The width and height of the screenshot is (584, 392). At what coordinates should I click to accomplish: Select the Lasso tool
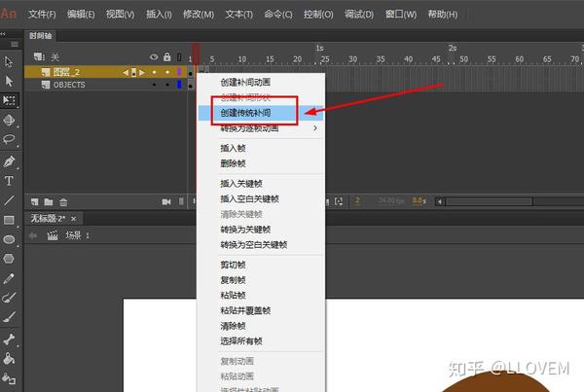(x=9, y=140)
